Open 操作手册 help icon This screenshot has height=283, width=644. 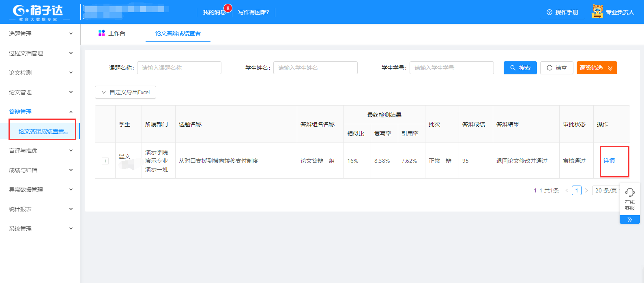[550, 12]
